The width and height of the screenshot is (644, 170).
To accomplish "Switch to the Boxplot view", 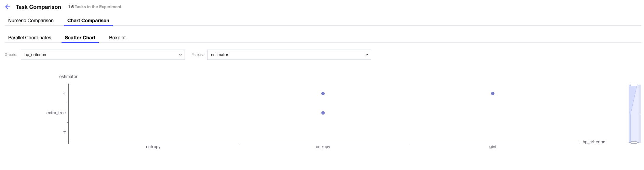I will [x=118, y=38].
